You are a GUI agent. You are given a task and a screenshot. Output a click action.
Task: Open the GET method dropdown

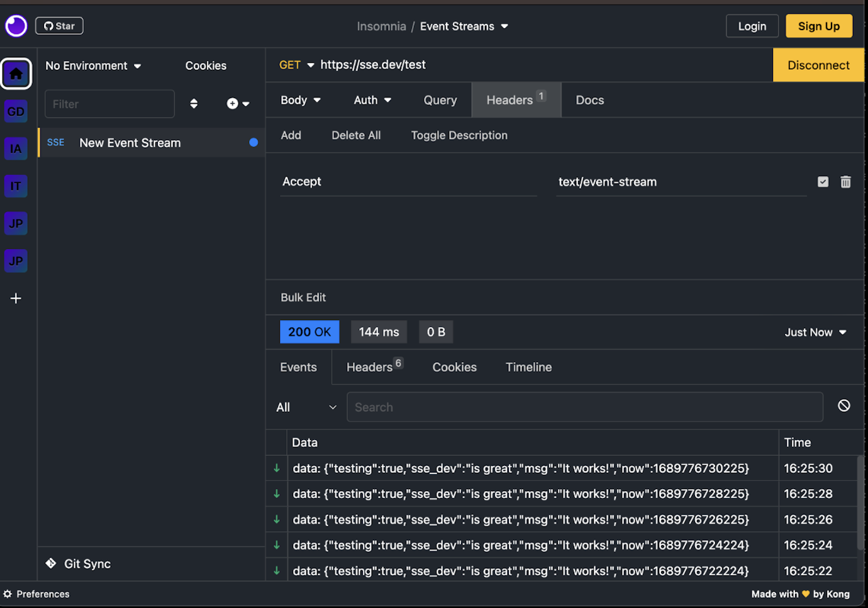tap(295, 65)
